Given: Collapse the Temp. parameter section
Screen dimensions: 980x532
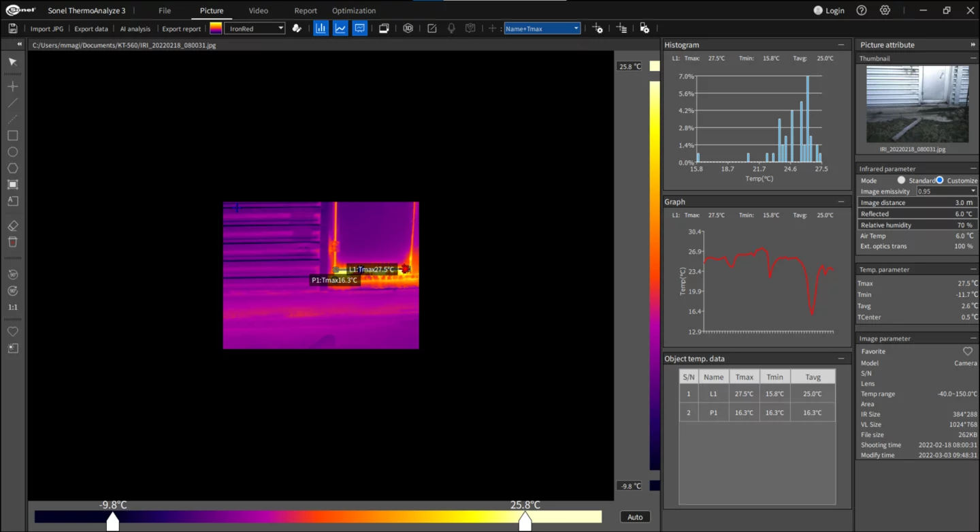Looking at the screenshot, I should coord(973,270).
